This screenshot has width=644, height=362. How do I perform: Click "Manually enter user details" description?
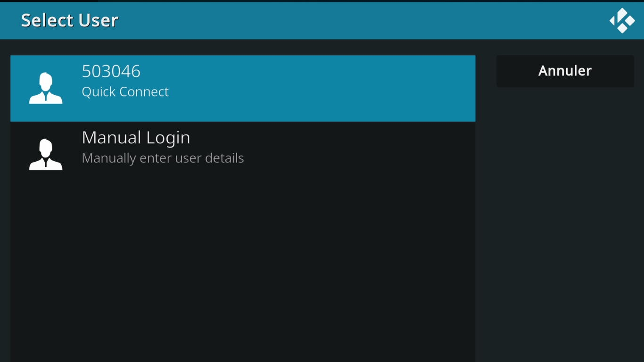pyautogui.click(x=163, y=158)
